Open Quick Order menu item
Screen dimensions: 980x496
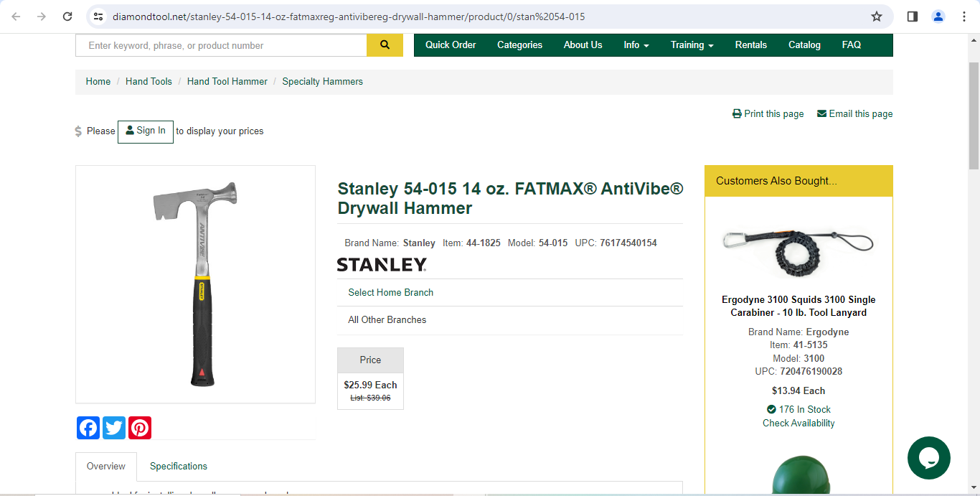point(451,45)
